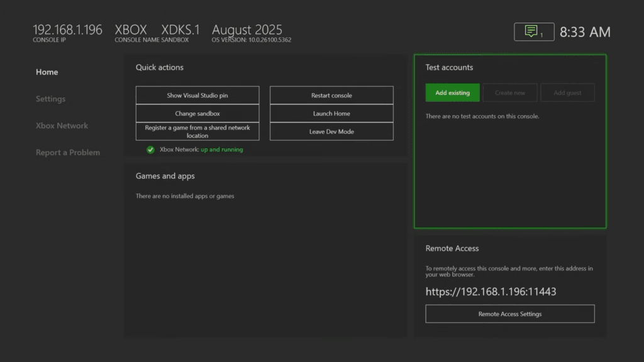Open Report a Problem
Viewport: 644px width, 362px height.
(x=67, y=152)
